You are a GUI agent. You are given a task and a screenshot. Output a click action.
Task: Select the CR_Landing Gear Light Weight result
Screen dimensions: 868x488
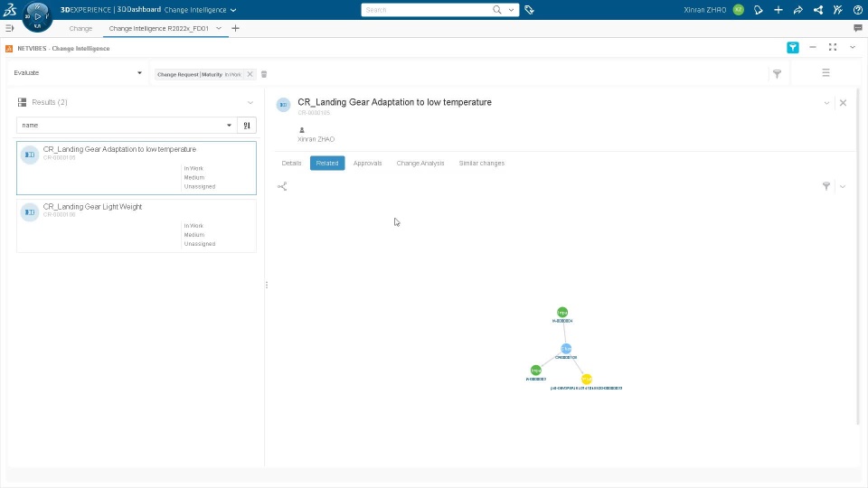[137, 226]
